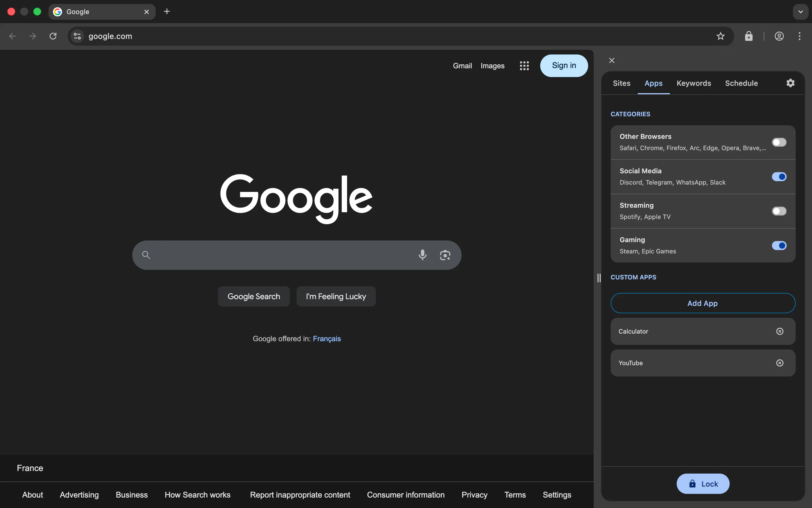Viewport: 812px width, 508px height.
Task: Open the Terms footer link
Action: pos(515,495)
